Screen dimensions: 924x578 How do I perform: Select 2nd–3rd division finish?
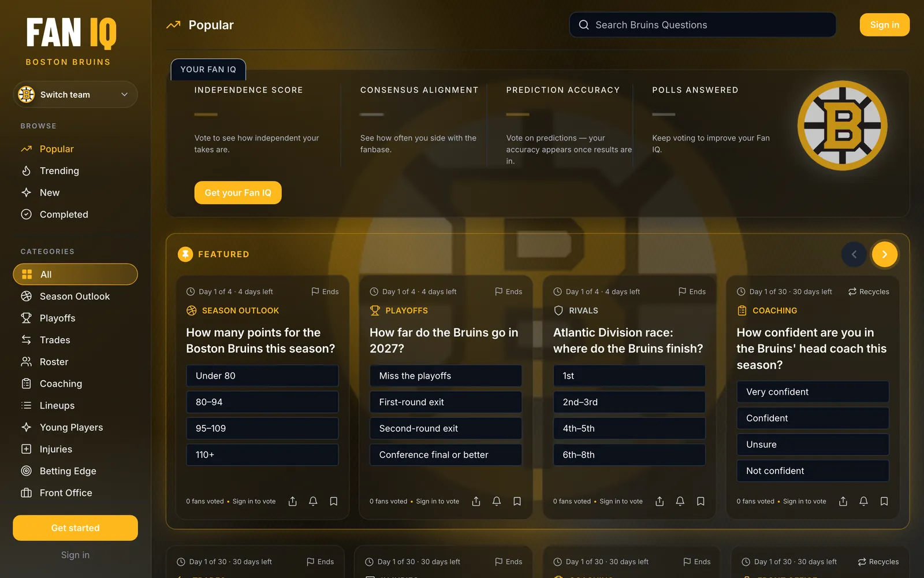click(629, 402)
